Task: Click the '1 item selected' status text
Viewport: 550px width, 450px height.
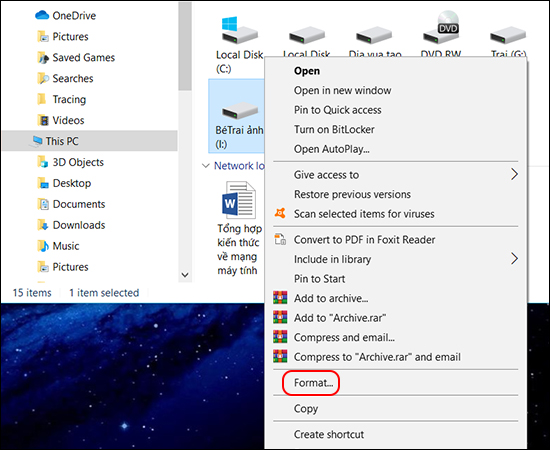Action: pos(104,293)
